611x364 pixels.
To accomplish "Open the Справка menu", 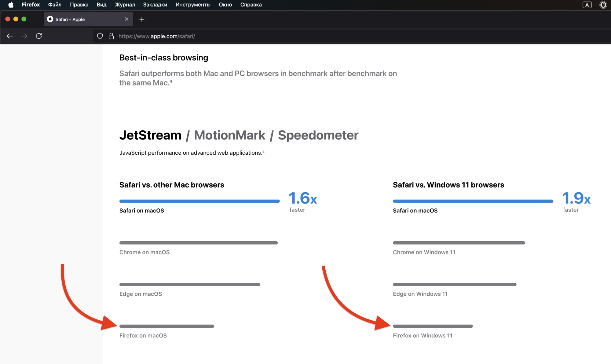I will pyautogui.click(x=251, y=5).
